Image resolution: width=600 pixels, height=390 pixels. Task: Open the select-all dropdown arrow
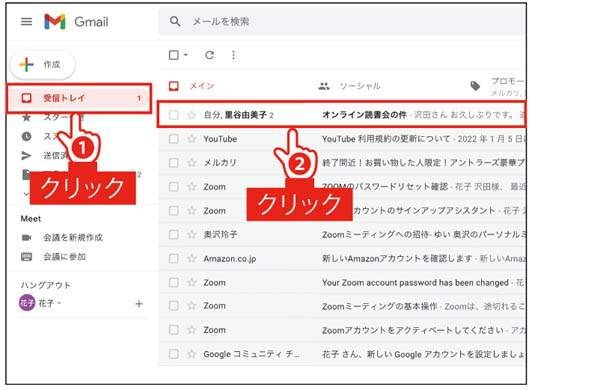pyautogui.click(x=186, y=55)
